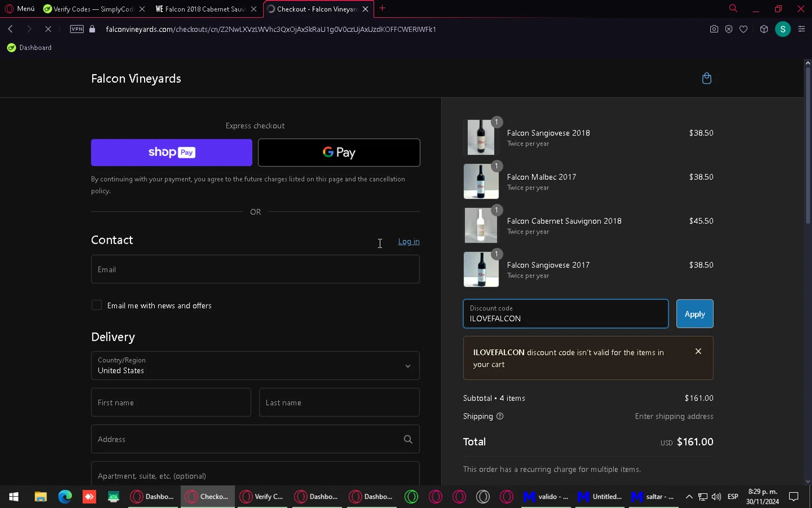Enable Email me with news and offers

click(x=97, y=305)
